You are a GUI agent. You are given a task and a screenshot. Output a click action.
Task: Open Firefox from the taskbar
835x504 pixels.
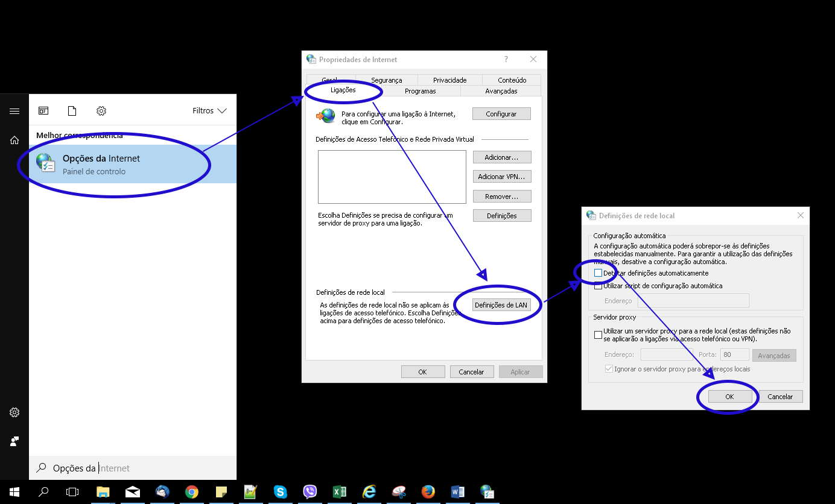[x=428, y=492]
